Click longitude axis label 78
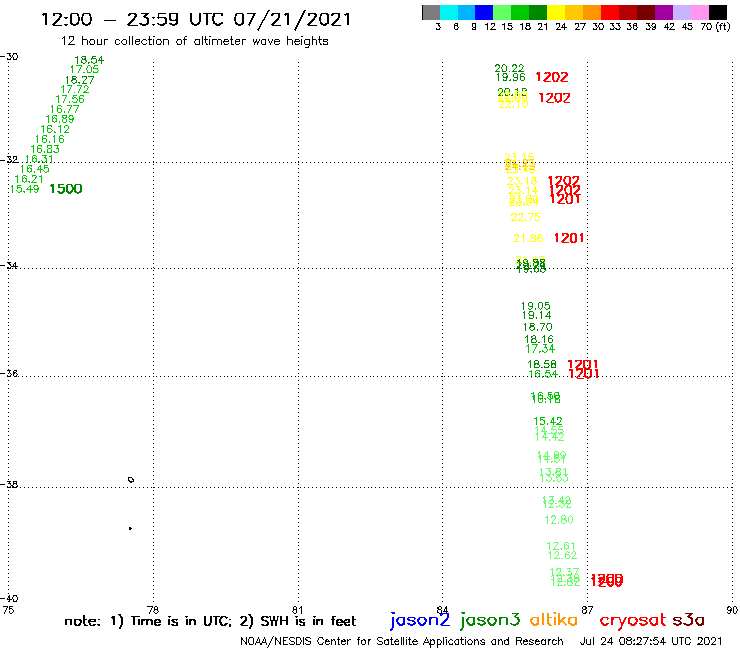This screenshot has height=650, width=740. point(153,610)
